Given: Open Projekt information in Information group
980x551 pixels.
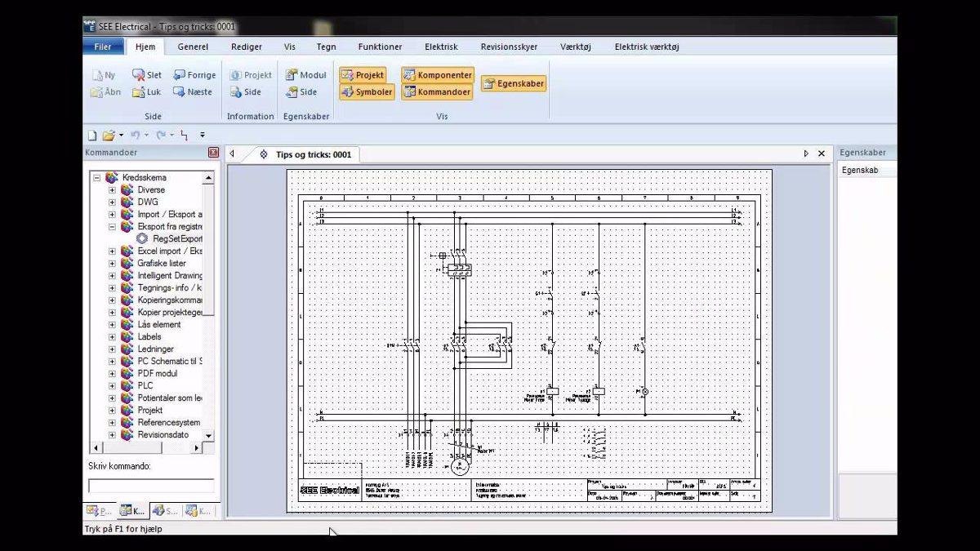Looking at the screenshot, I should pyautogui.click(x=251, y=75).
